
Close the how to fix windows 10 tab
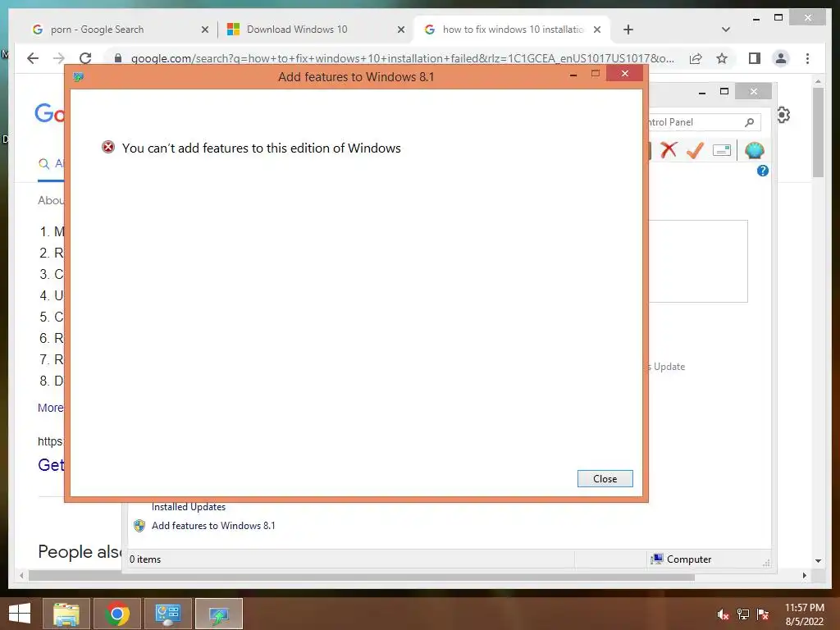point(597,30)
